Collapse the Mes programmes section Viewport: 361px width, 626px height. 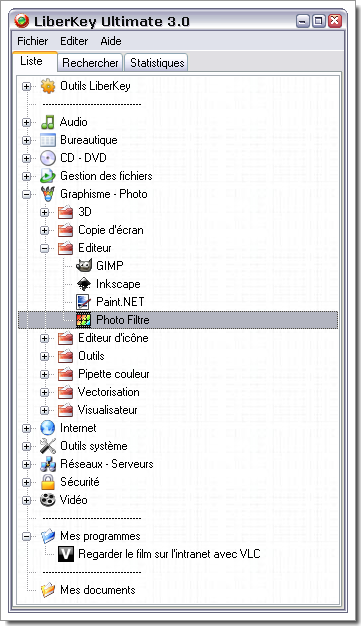click(26, 537)
